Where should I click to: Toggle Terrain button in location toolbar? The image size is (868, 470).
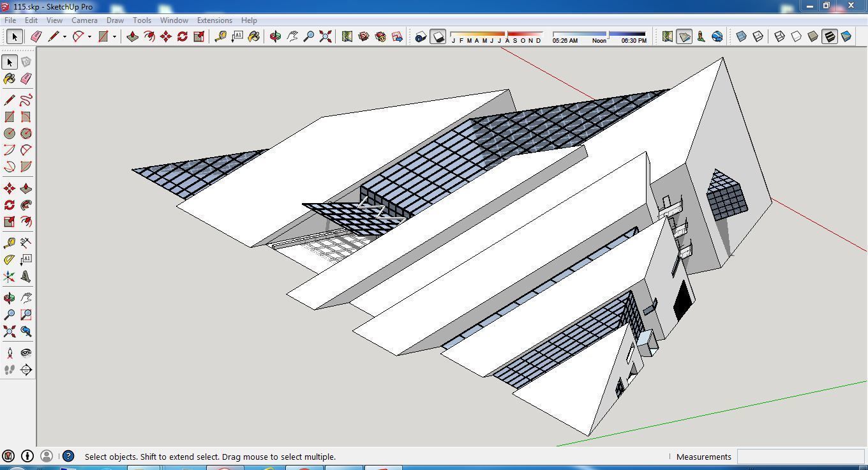pos(684,36)
